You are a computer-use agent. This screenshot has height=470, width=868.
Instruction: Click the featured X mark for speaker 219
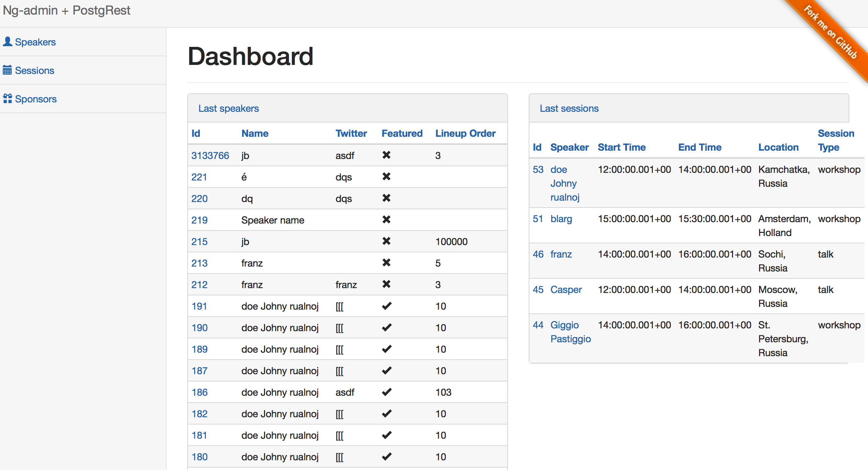pyautogui.click(x=386, y=220)
